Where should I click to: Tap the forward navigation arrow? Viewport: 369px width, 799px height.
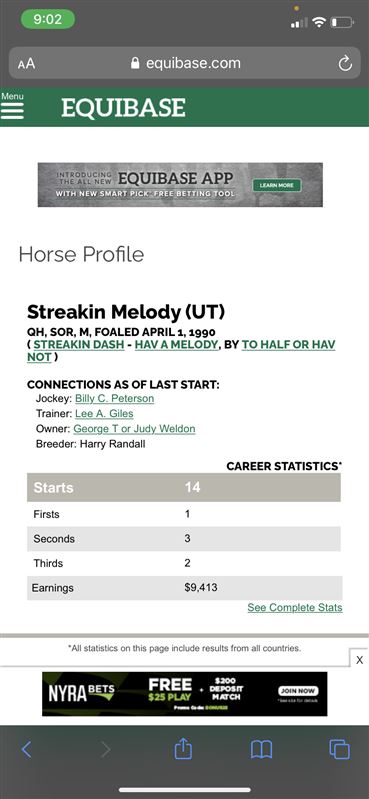(x=106, y=750)
